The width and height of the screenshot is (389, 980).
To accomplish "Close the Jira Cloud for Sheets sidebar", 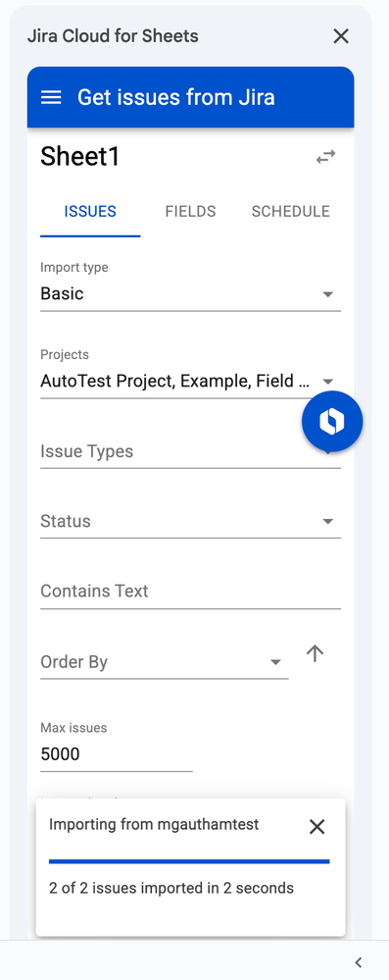I will tap(341, 36).
